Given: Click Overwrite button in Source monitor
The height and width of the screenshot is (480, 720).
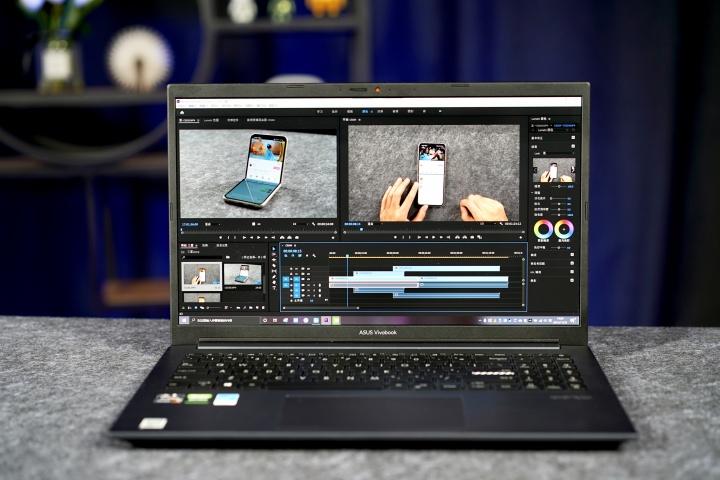Looking at the screenshot, I should [289, 237].
